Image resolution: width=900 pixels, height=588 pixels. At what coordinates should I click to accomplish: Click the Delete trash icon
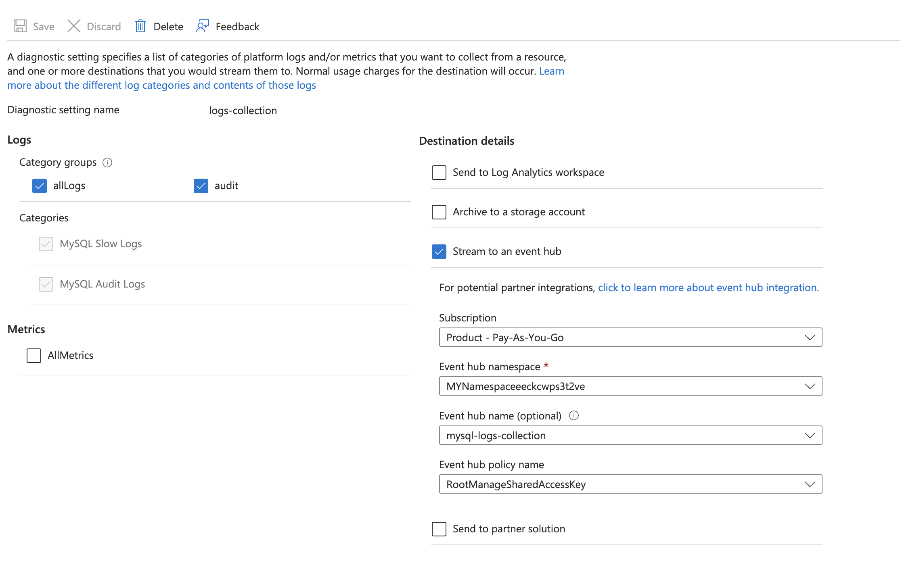pos(140,26)
